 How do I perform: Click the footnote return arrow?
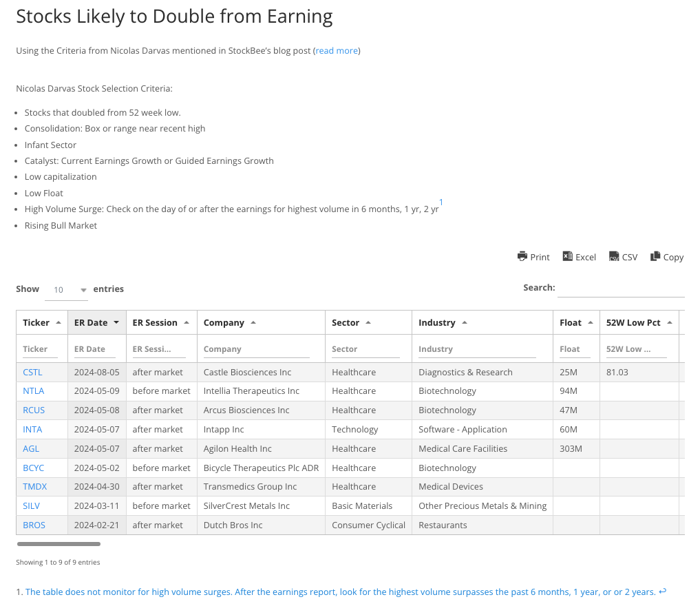[661, 592]
